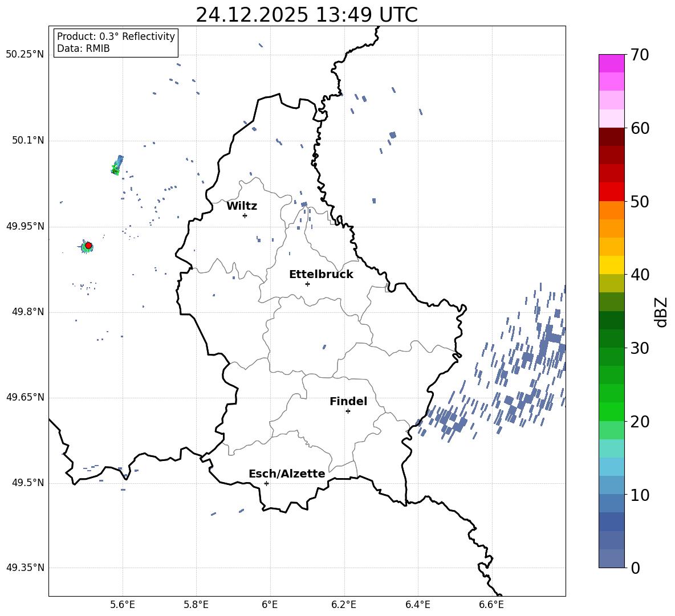Click the 6.6°E longitude label
The height and width of the screenshot is (616, 675).
point(491,605)
